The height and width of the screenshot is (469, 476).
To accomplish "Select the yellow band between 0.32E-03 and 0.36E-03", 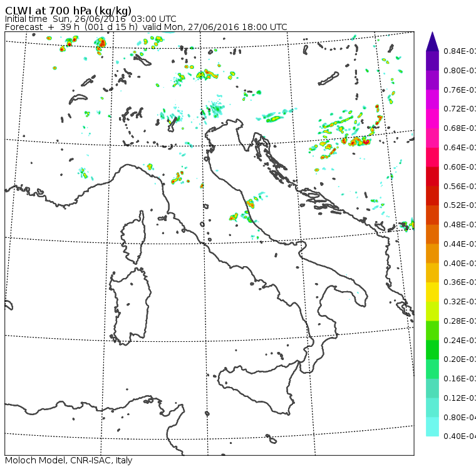I will (x=432, y=292).
